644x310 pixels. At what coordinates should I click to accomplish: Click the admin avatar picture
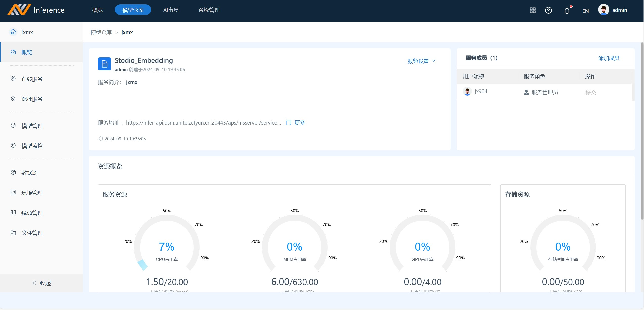pos(604,10)
